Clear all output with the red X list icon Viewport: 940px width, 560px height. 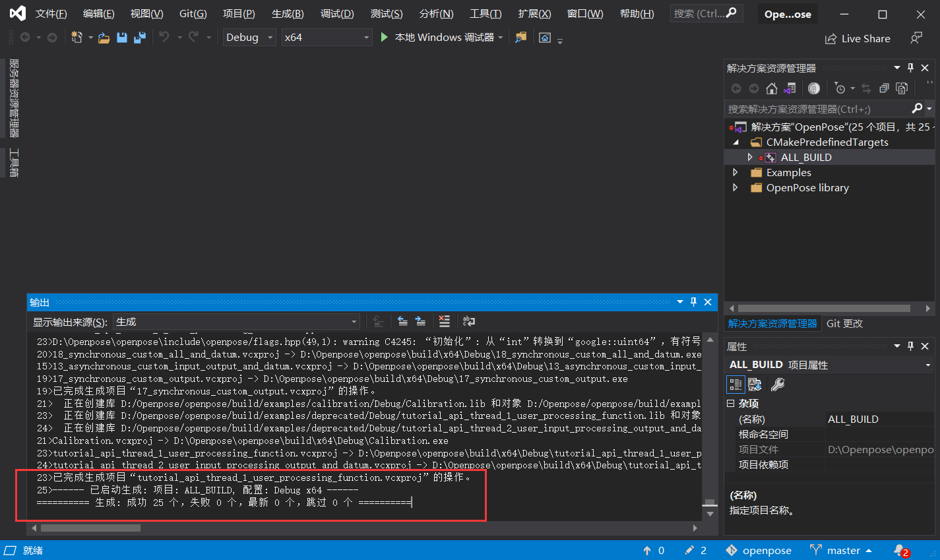445,321
